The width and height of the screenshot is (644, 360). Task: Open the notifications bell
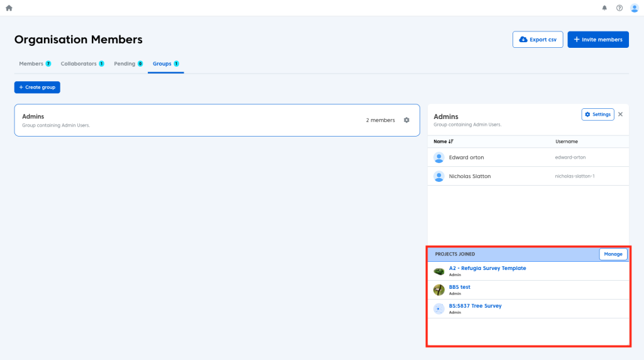click(x=604, y=8)
